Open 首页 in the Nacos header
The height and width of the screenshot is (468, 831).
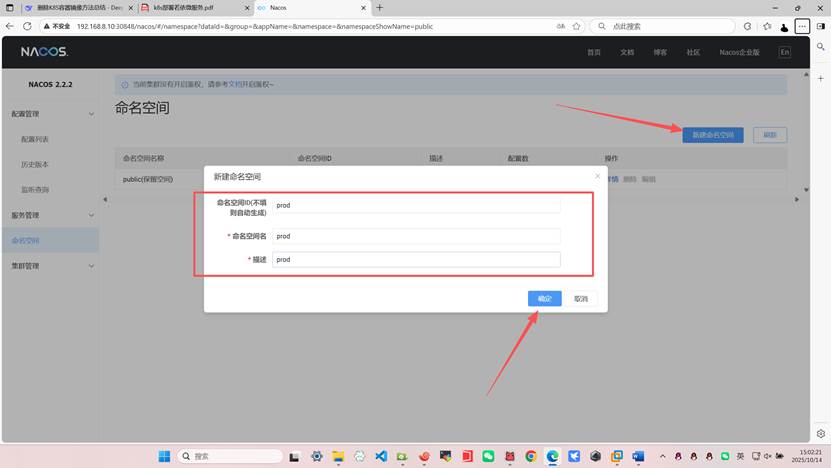(594, 52)
